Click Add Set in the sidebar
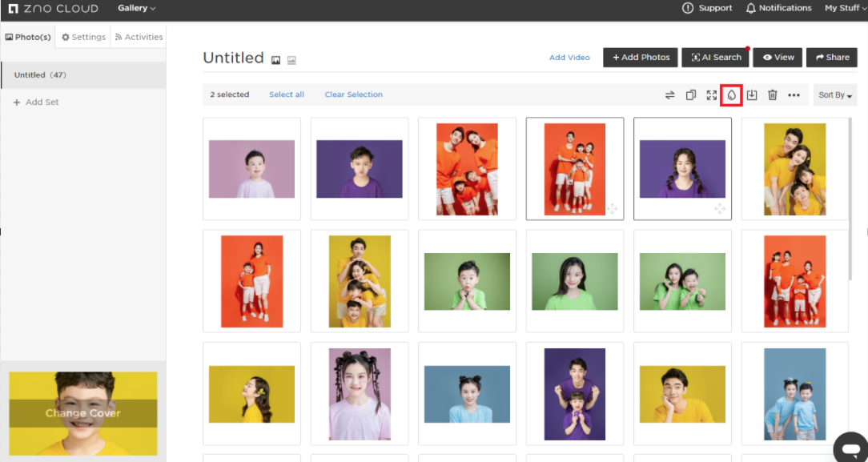Viewport: 868px width, 462px height. [36, 102]
